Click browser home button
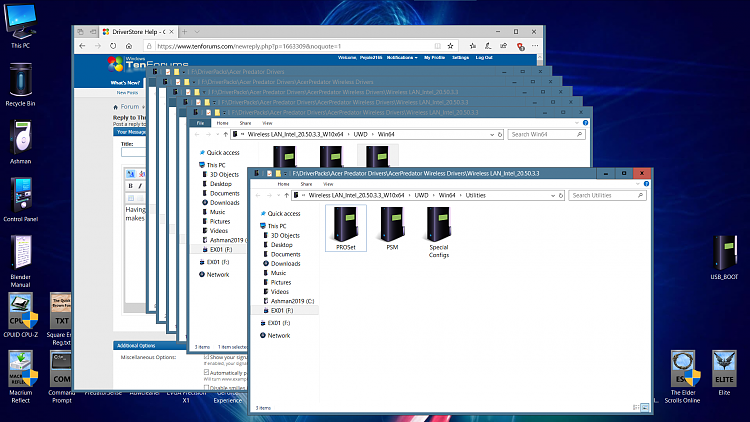The image size is (750, 422). 129,46
